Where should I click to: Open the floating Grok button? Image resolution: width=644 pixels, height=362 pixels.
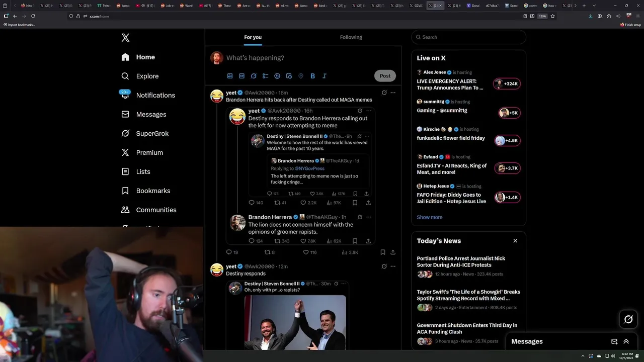[x=628, y=319]
